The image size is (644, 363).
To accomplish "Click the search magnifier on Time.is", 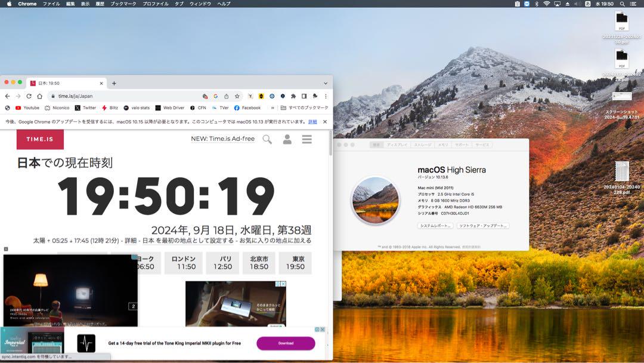I will 267,139.
